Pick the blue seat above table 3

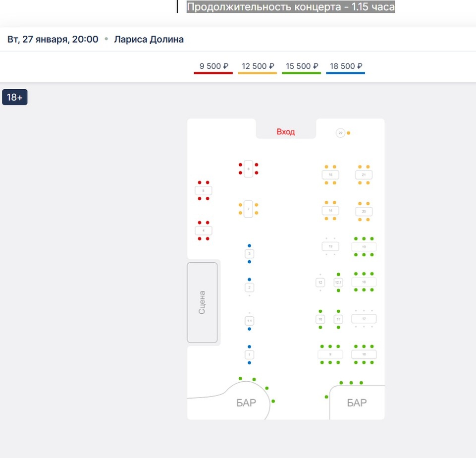point(249,245)
